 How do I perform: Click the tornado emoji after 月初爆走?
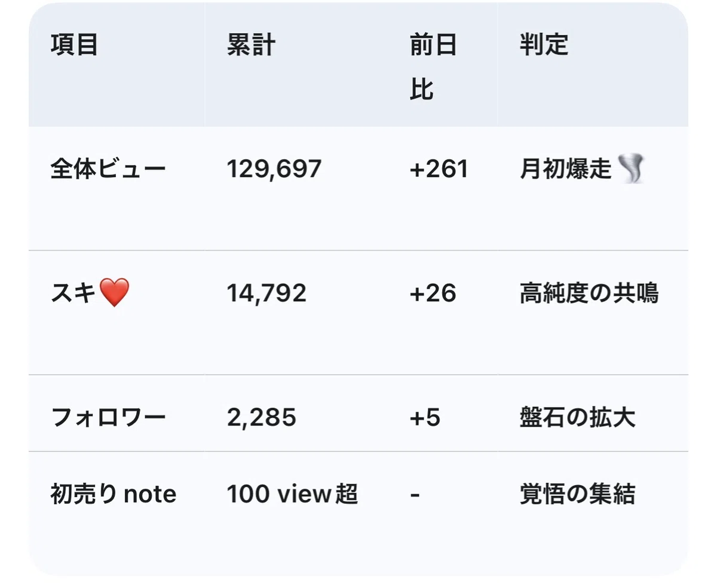630,169
